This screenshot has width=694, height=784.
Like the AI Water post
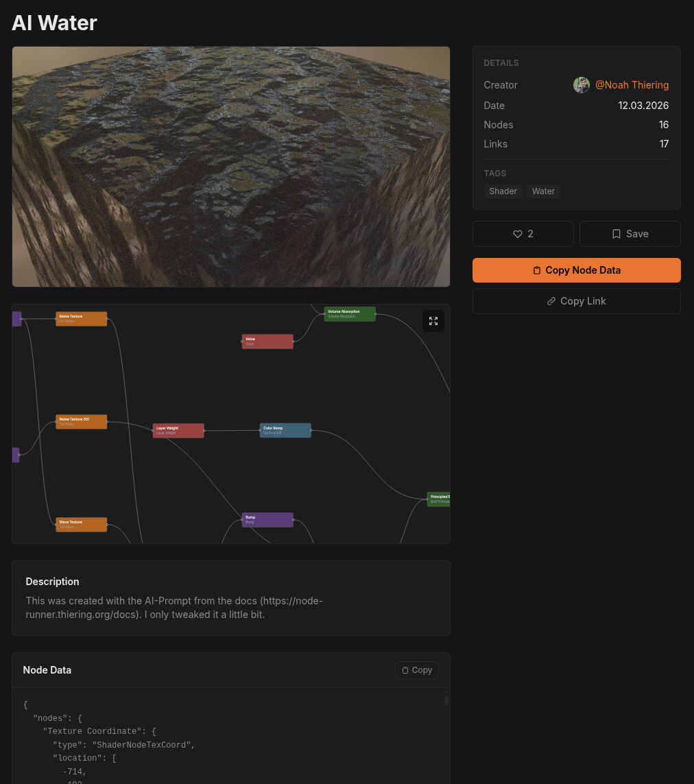pyautogui.click(x=523, y=234)
